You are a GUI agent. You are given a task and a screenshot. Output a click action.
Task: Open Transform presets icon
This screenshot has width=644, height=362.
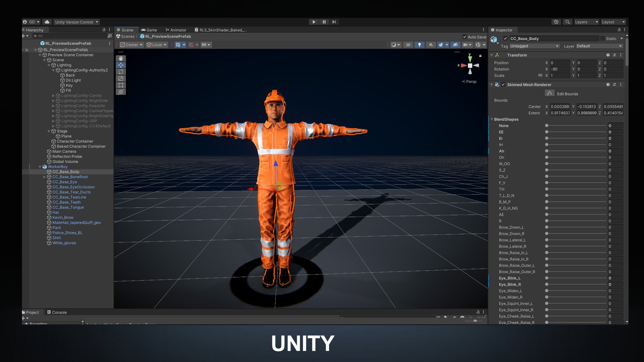point(614,55)
